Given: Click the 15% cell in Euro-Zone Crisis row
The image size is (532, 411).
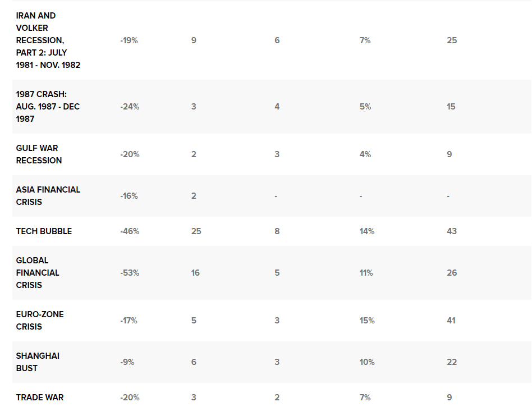Looking at the screenshot, I should (367, 321).
